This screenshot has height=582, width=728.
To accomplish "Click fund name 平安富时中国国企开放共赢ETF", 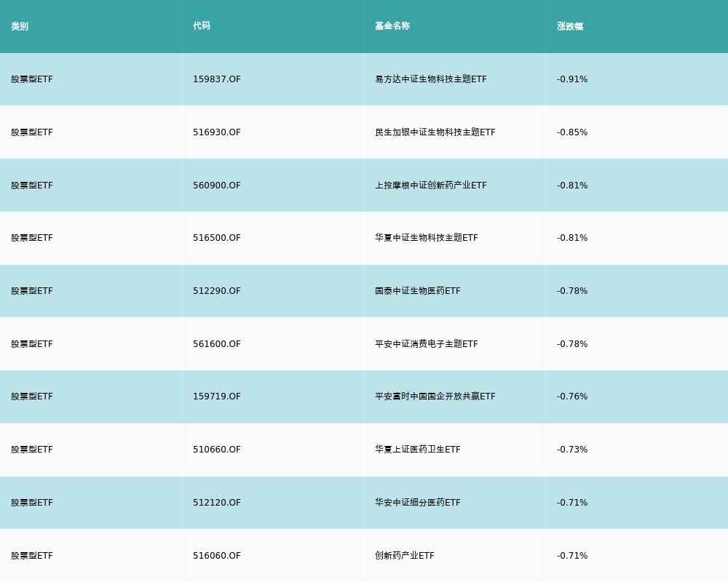I will 435,396.
